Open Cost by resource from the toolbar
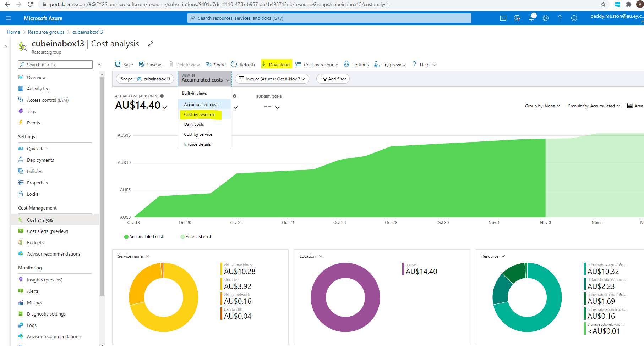 click(317, 65)
